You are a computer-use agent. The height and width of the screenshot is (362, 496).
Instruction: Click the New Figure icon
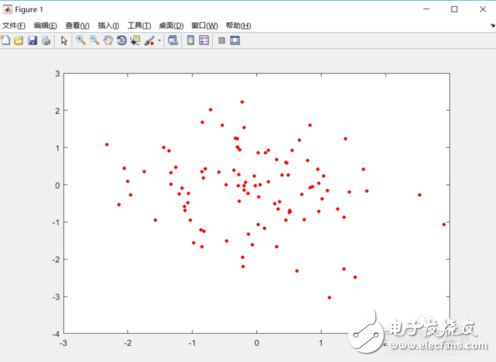(5, 40)
